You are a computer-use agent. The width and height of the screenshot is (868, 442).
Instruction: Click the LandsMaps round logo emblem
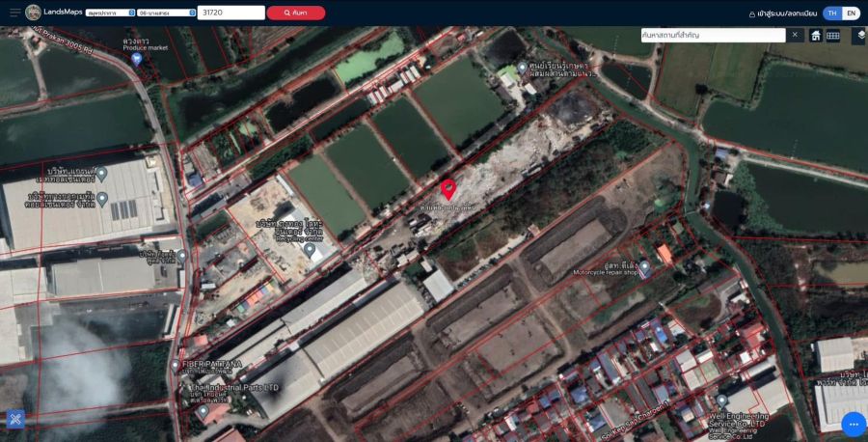[34, 13]
